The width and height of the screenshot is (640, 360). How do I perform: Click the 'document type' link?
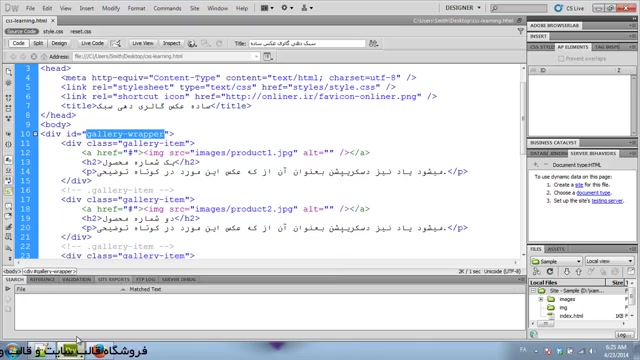click(593, 193)
